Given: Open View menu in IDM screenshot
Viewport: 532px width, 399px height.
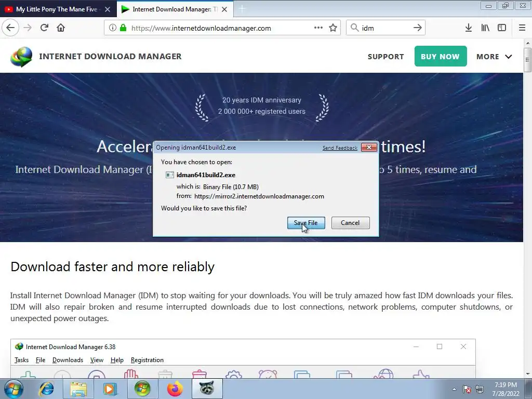Looking at the screenshot, I should click(x=97, y=360).
